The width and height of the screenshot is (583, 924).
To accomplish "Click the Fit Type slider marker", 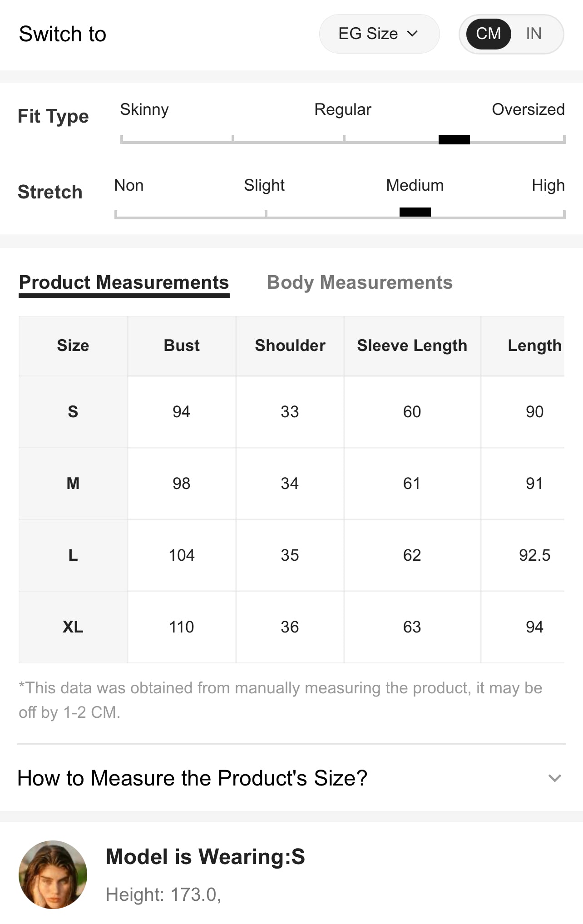I will tap(454, 140).
